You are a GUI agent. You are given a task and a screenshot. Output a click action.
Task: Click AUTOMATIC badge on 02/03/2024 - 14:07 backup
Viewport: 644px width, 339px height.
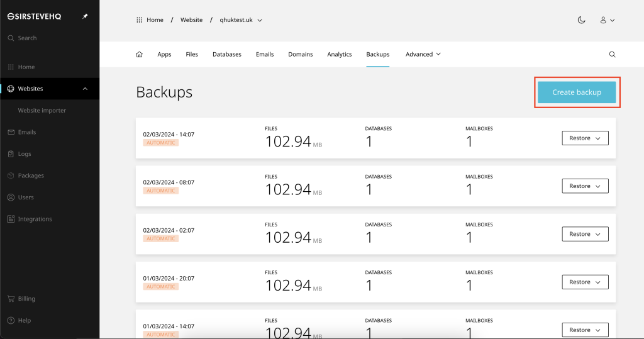coord(160,143)
